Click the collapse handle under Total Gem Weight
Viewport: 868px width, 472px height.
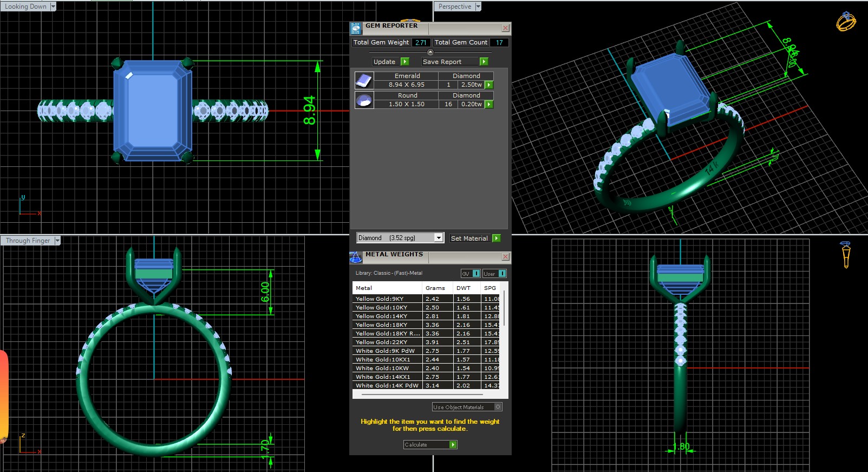tap(430, 53)
